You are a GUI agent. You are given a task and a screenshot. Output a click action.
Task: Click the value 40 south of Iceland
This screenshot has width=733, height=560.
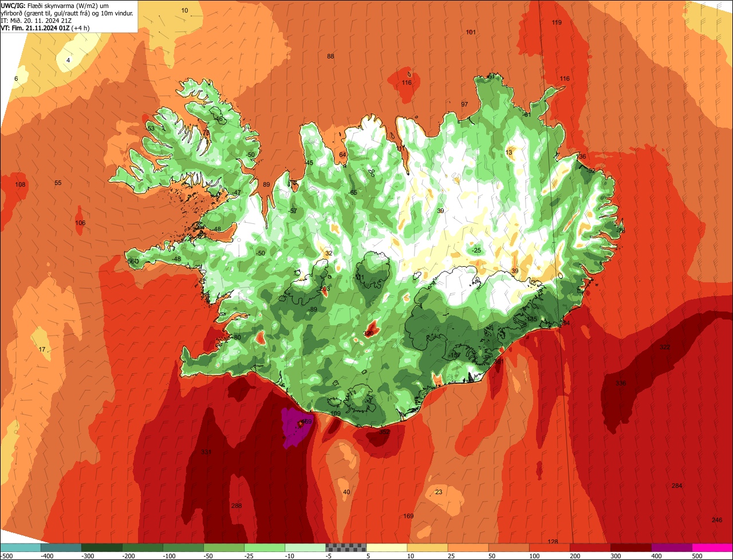click(346, 492)
